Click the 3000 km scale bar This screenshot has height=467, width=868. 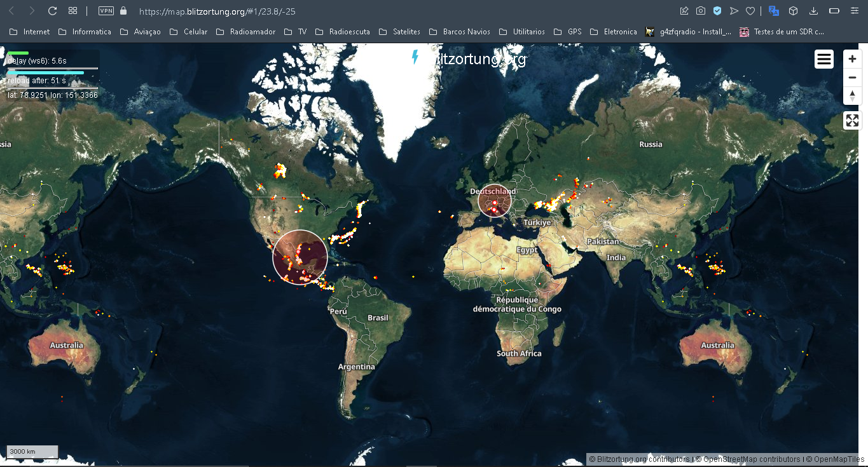point(32,452)
